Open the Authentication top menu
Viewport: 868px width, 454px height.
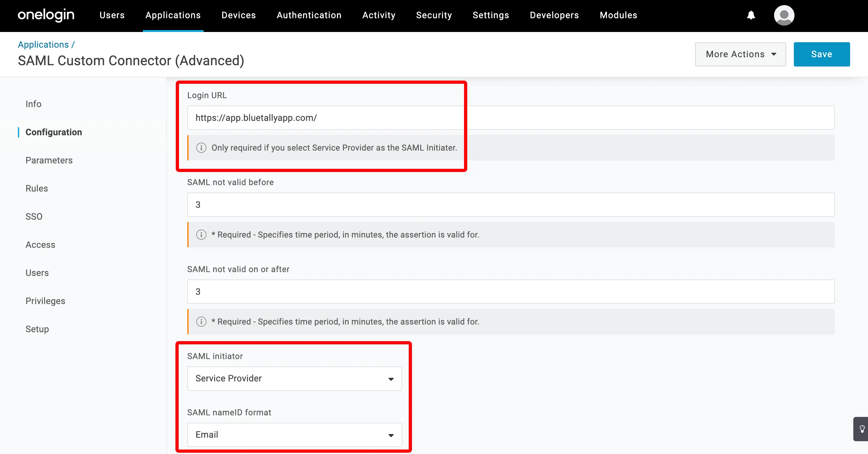[309, 15]
